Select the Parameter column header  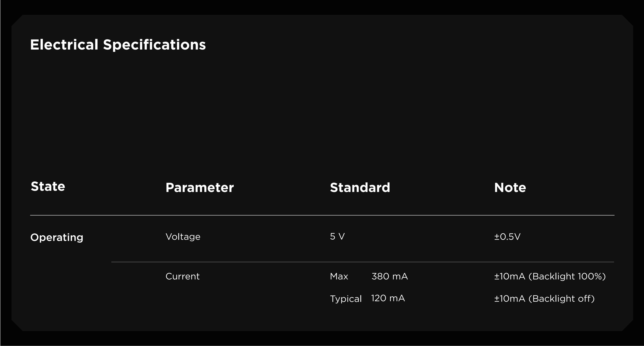[199, 187]
